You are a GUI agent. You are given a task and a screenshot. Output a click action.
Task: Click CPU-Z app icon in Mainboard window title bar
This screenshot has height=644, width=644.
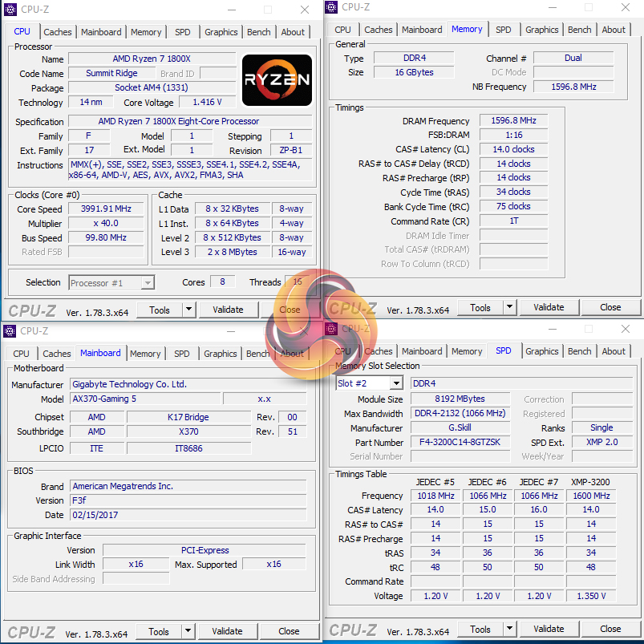(10, 331)
